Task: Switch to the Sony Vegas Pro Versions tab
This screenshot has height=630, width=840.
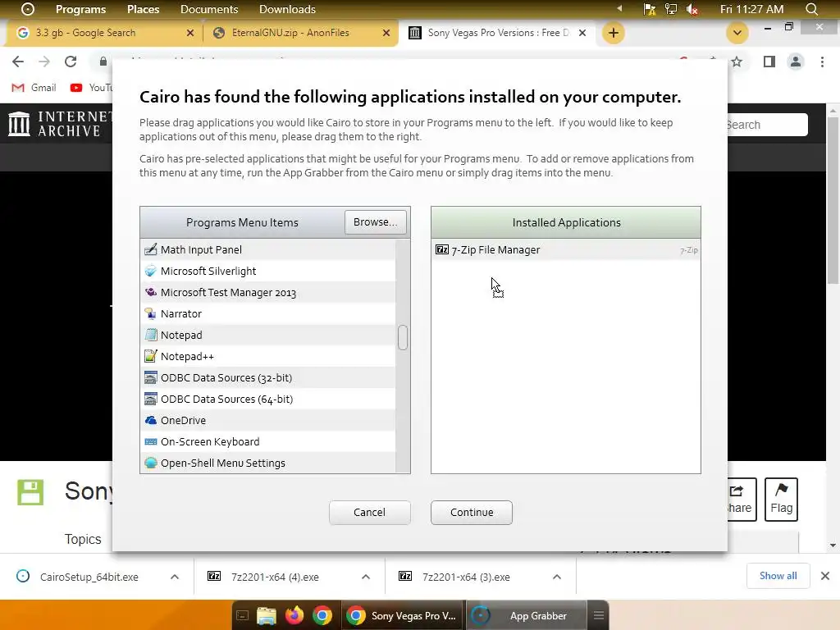Action: pos(497,33)
